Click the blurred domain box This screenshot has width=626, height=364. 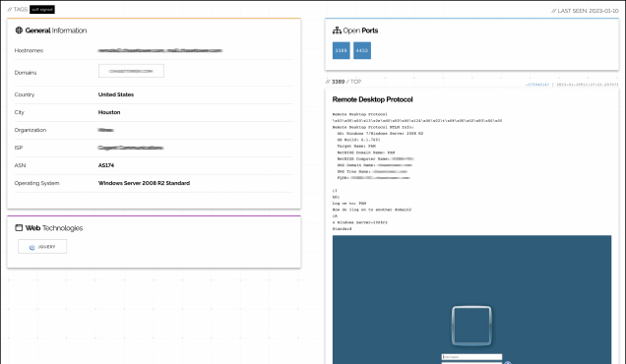click(131, 71)
